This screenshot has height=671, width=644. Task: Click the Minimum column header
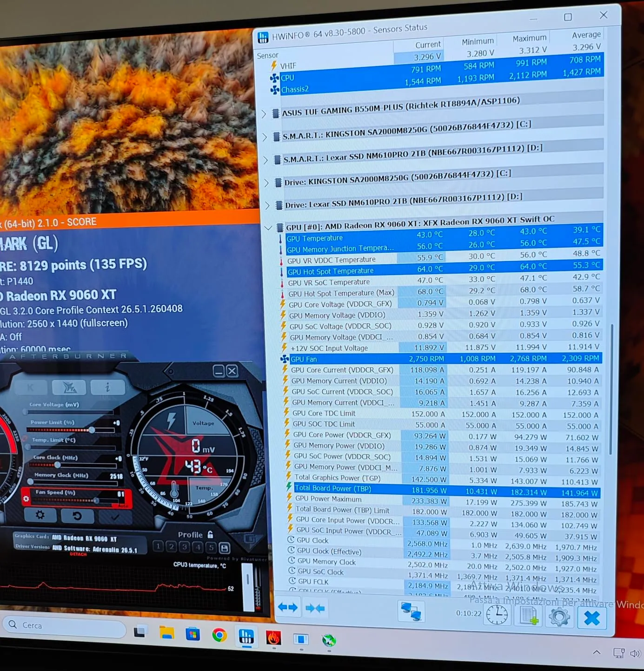[478, 41]
